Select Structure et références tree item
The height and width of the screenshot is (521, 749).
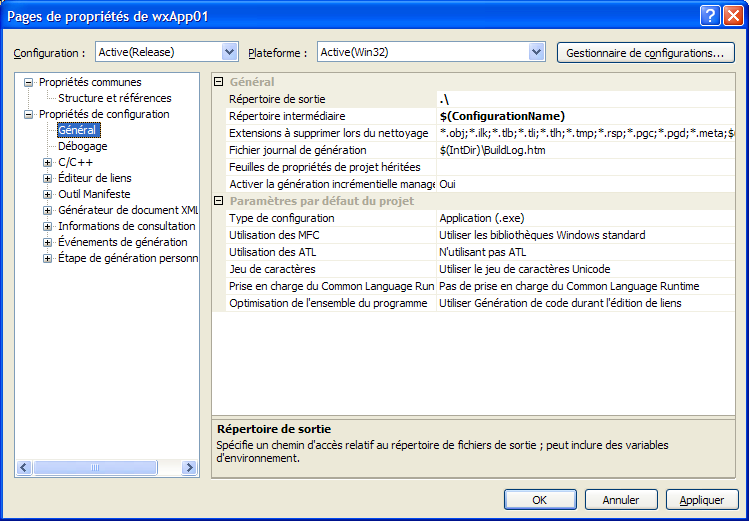115,98
